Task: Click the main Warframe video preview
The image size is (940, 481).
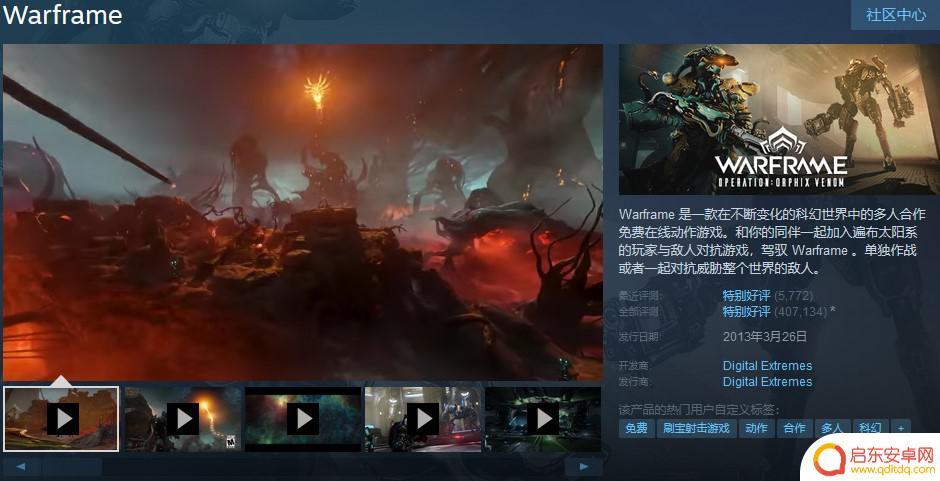Action: (303, 212)
